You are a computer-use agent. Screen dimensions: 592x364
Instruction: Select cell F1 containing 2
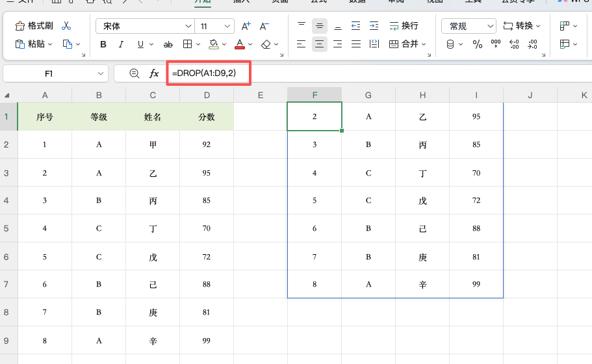click(315, 116)
